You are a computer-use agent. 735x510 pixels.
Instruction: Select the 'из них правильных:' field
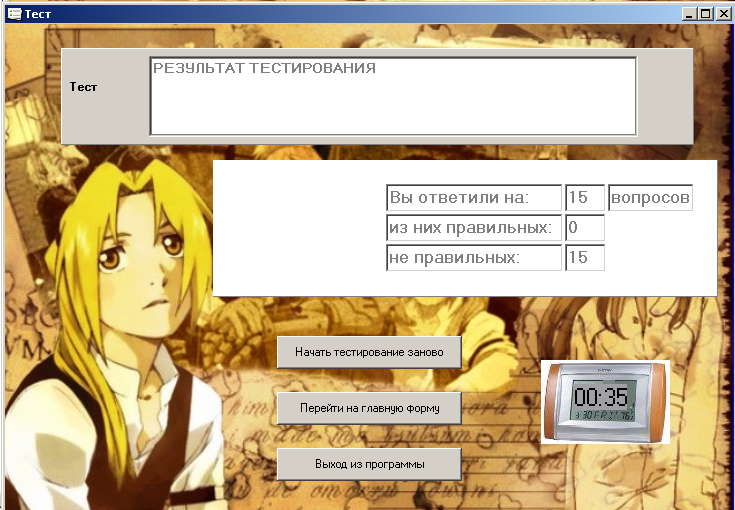(474, 227)
